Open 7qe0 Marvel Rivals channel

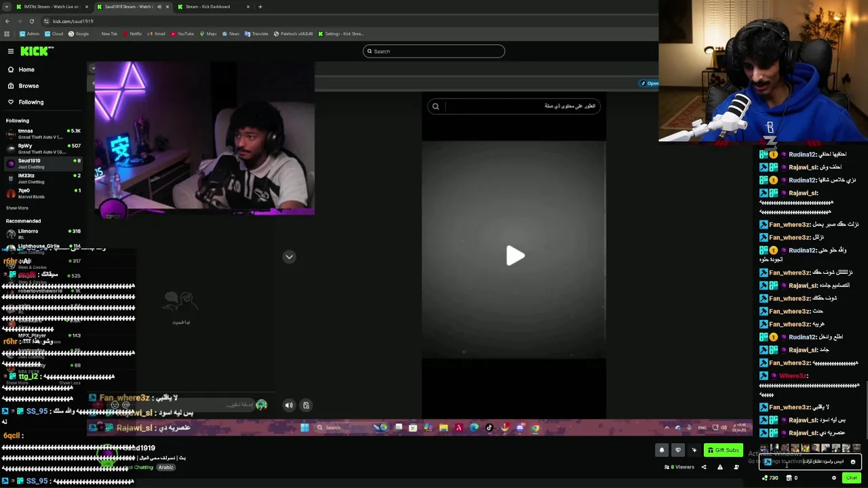pyautogui.click(x=42, y=193)
